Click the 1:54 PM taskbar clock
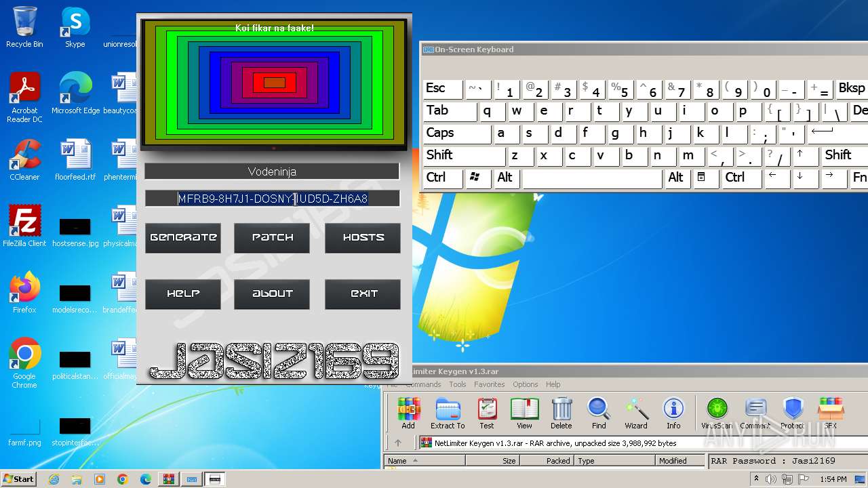The image size is (868, 488). click(x=833, y=479)
